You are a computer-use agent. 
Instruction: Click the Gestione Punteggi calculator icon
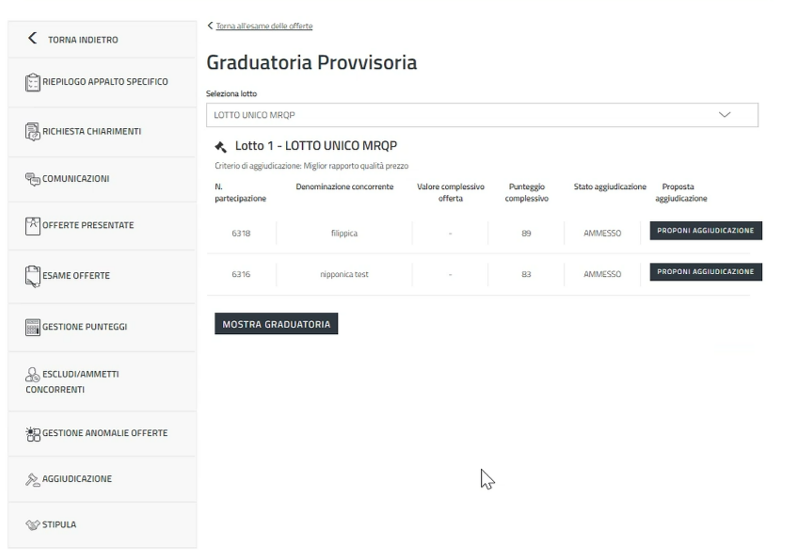tap(32, 327)
